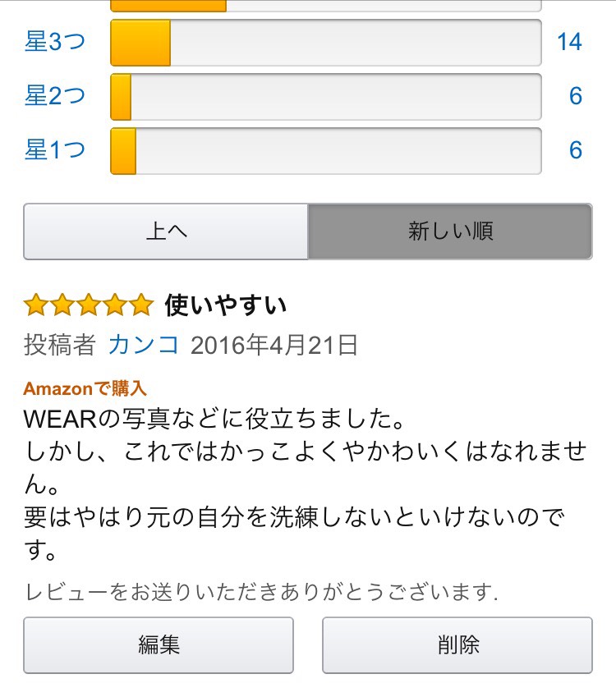
Task: Open the 星3つ reviews link
Action: [55, 42]
